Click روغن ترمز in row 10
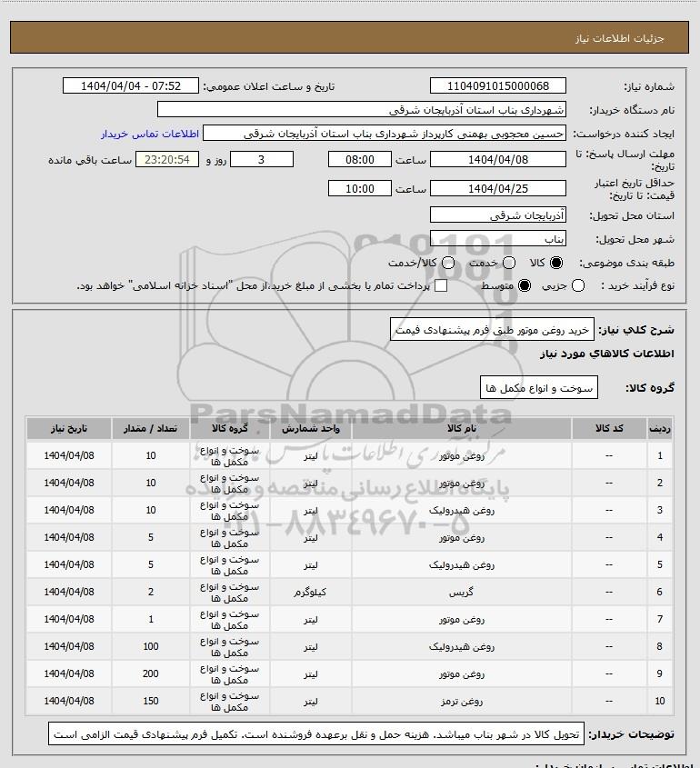This screenshot has height=768, width=700. pyautogui.click(x=462, y=702)
